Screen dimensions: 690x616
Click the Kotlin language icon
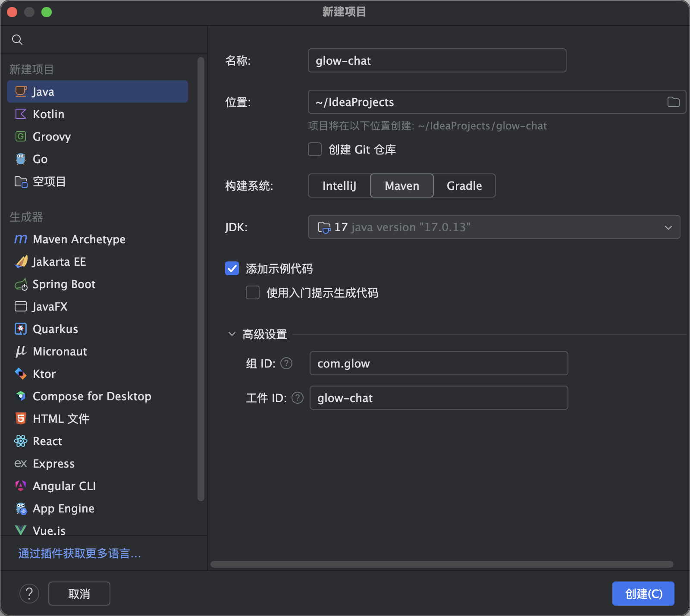(21, 114)
